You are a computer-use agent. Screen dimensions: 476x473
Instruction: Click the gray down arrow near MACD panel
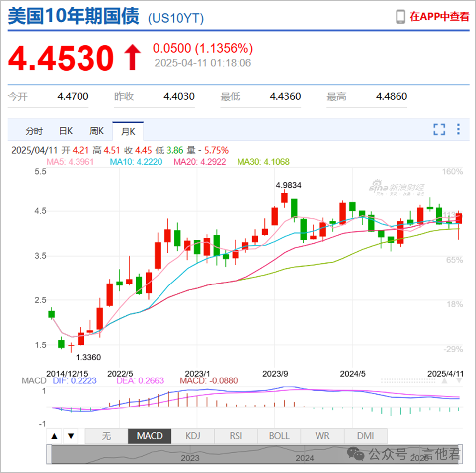(x=459, y=380)
